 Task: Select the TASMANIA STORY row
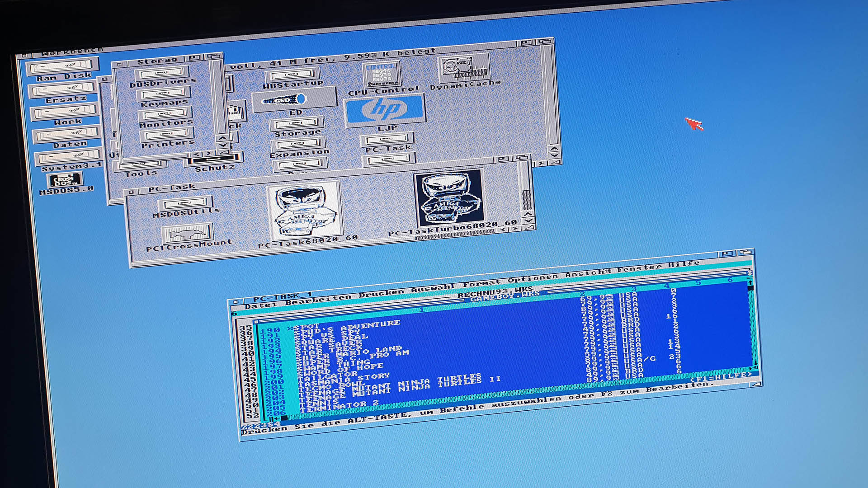point(344,379)
